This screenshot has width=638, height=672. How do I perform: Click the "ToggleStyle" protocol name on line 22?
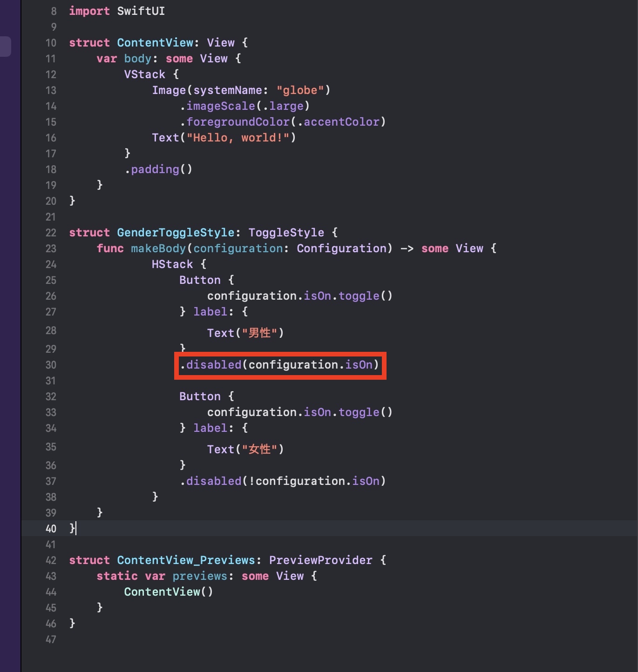point(286,233)
